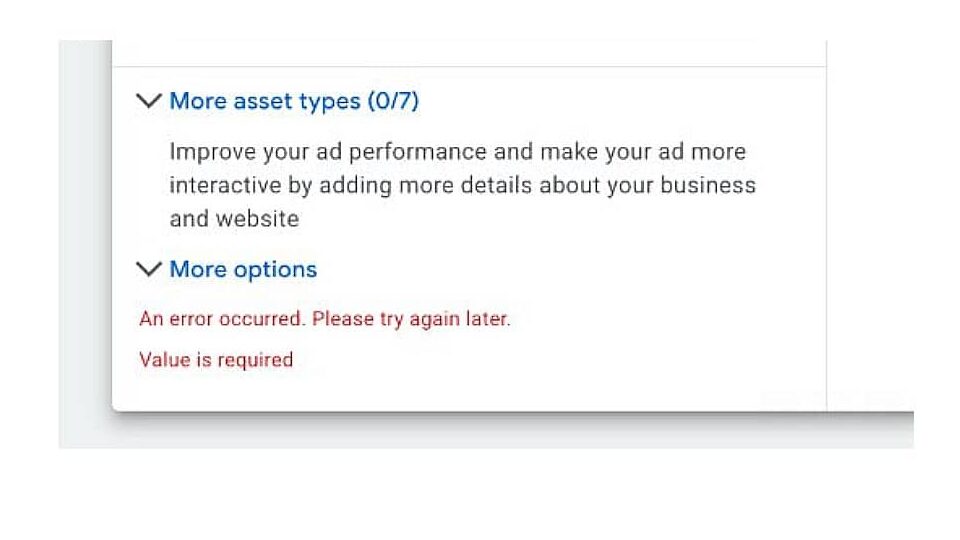Image resolution: width=960 pixels, height=540 pixels.
Task: Expand the chevron beside More options
Action: tap(149, 269)
